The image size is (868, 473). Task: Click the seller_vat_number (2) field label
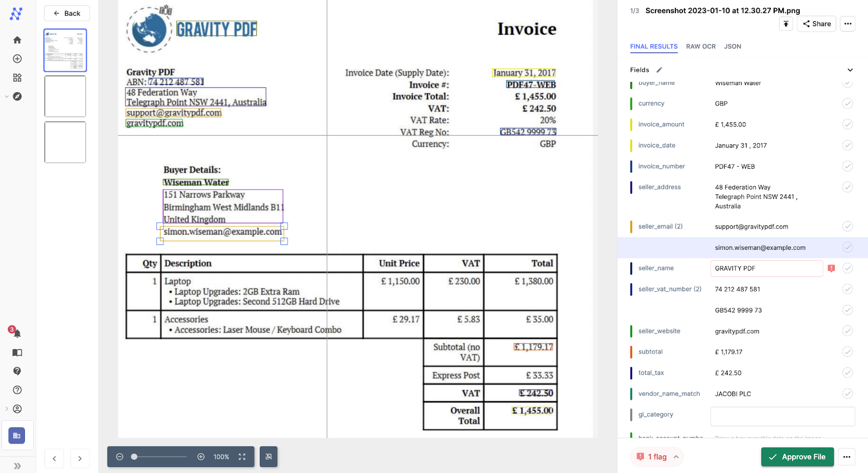[x=669, y=289]
